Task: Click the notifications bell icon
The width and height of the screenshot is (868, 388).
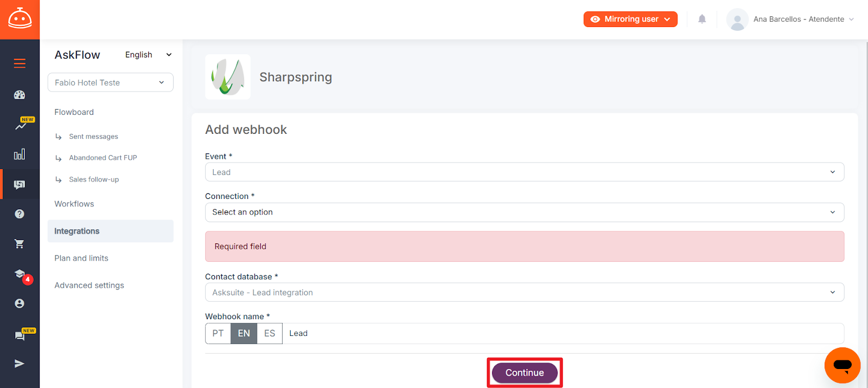Action: pyautogui.click(x=702, y=19)
